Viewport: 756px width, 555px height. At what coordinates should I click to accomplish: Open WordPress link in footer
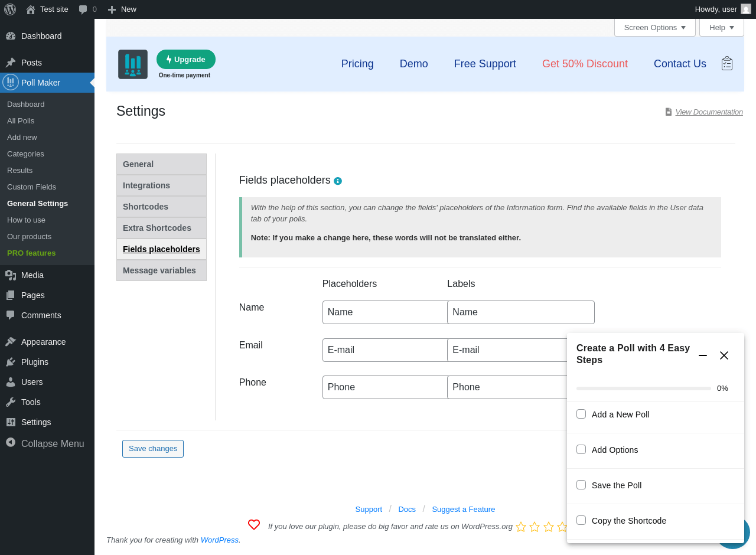click(220, 540)
